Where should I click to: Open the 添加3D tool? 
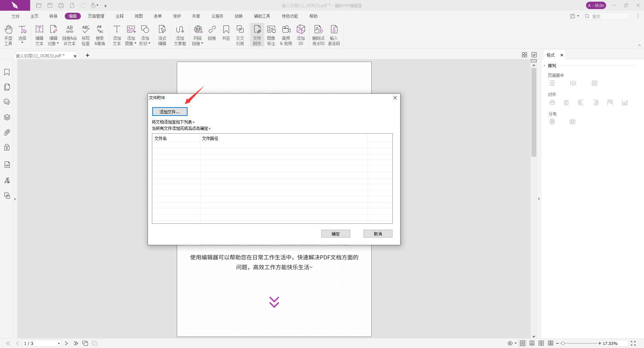tap(301, 34)
